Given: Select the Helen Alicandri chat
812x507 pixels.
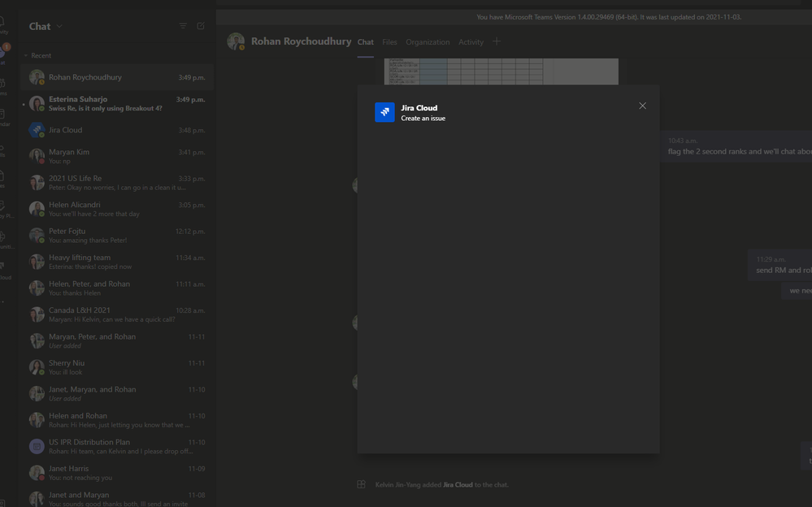Looking at the screenshot, I should point(117,210).
